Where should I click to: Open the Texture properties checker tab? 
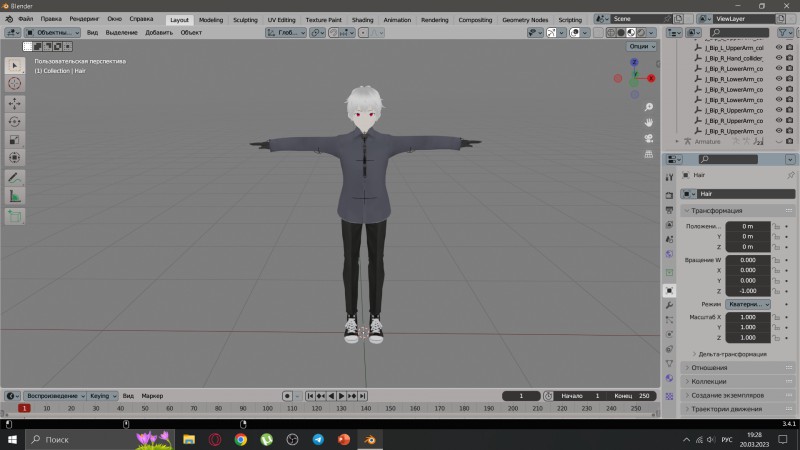669,396
